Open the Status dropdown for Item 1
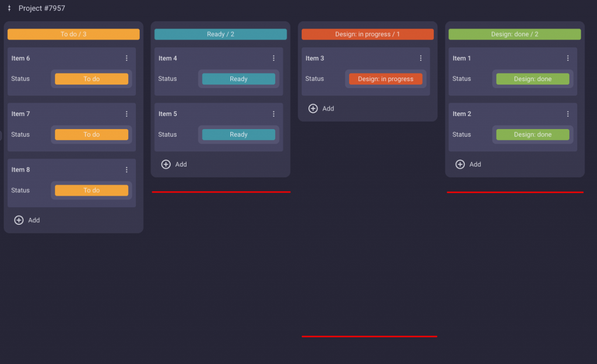This screenshot has height=364, width=597. click(x=532, y=79)
